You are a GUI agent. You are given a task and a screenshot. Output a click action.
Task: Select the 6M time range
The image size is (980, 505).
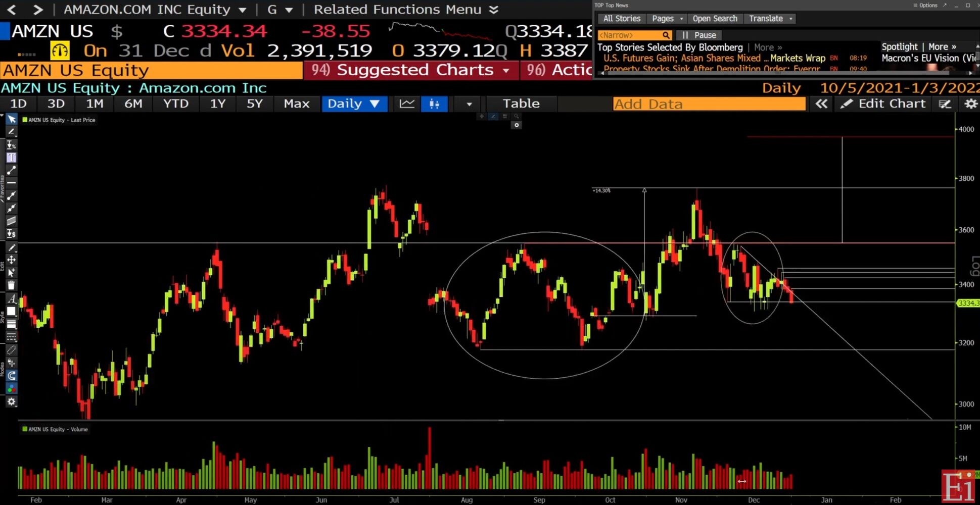[133, 104]
